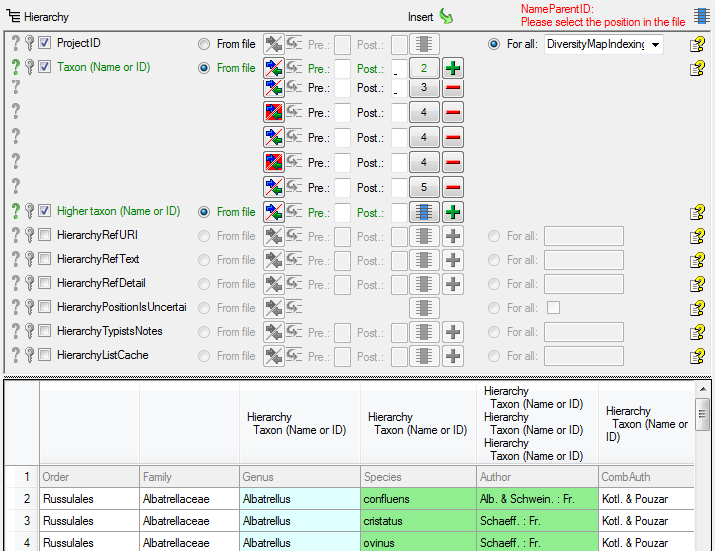Image resolution: width=715 pixels, height=551 pixels.
Task: Click the green Insert arrow icon
Action: pos(446,17)
